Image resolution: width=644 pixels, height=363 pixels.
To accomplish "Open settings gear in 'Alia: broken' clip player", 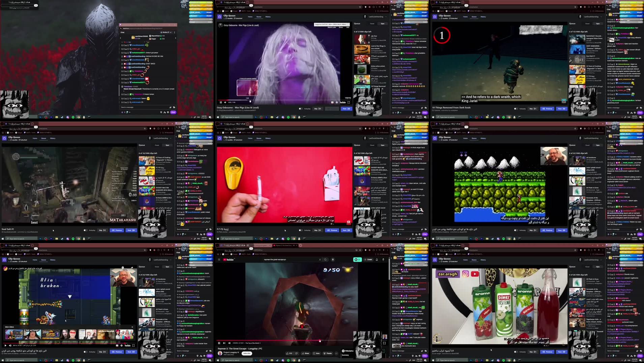I will [121, 345].
